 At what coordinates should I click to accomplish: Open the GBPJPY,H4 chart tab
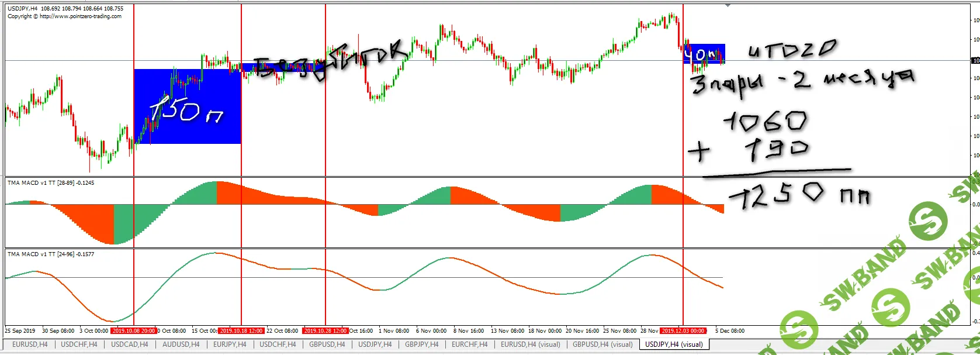tap(421, 344)
